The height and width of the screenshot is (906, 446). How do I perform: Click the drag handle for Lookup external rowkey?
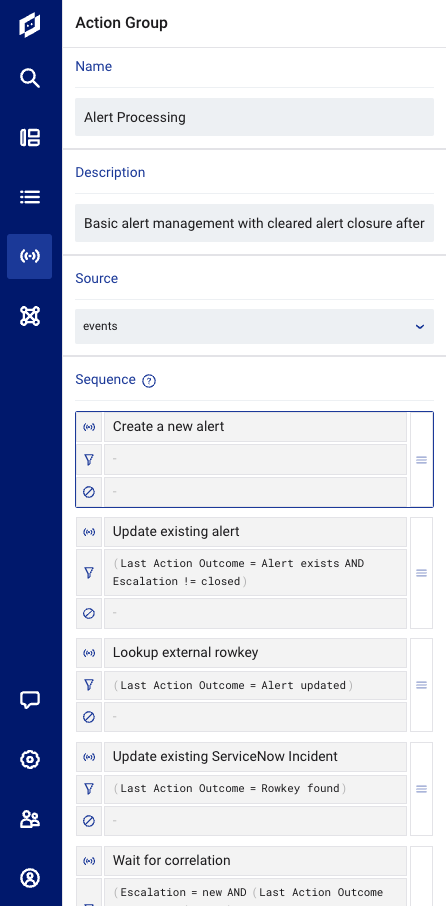pyautogui.click(x=422, y=685)
